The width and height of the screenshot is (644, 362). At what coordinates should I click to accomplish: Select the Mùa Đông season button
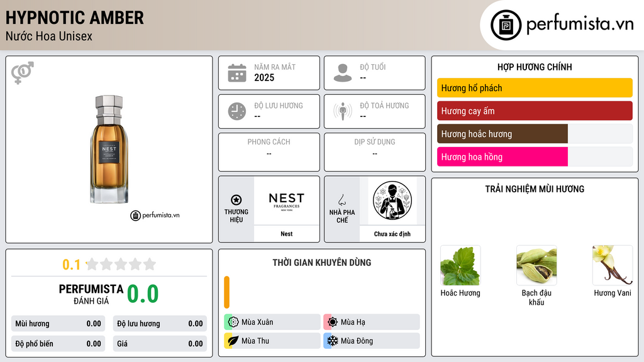pos(372,341)
